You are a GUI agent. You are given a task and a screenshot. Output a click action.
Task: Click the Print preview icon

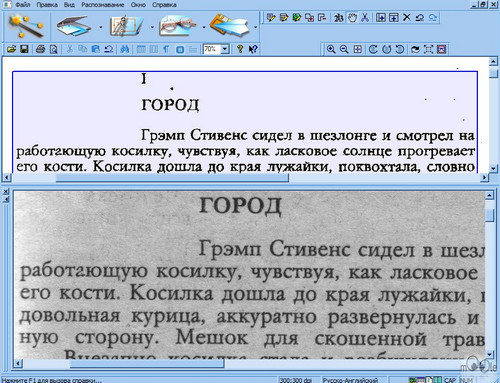pos(53,49)
